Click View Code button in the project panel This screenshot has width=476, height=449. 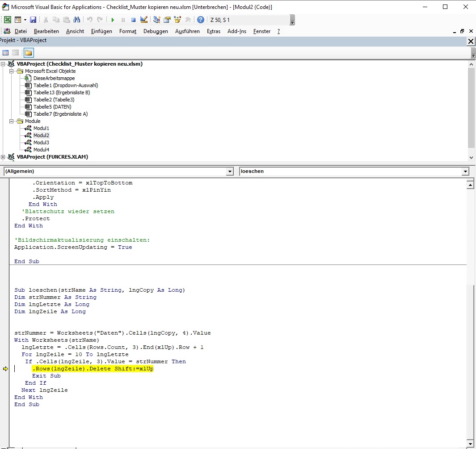6,53
